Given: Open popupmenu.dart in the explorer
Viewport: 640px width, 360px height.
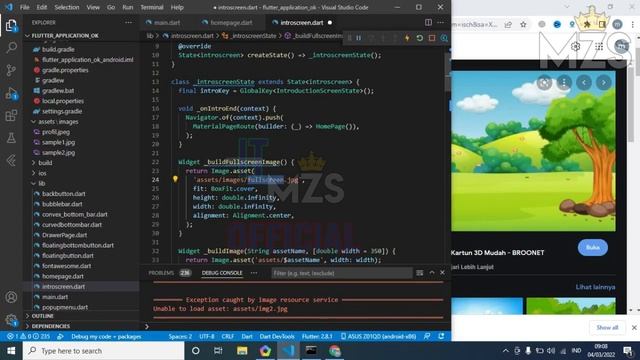Looking at the screenshot, I should [65, 307].
